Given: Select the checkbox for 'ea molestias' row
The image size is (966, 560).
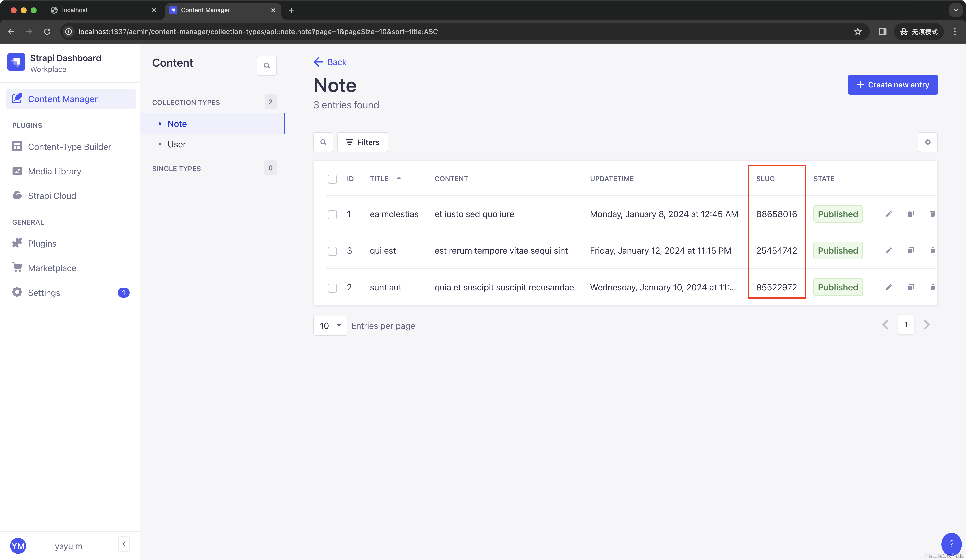Looking at the screenshot, I should [332, 214].
